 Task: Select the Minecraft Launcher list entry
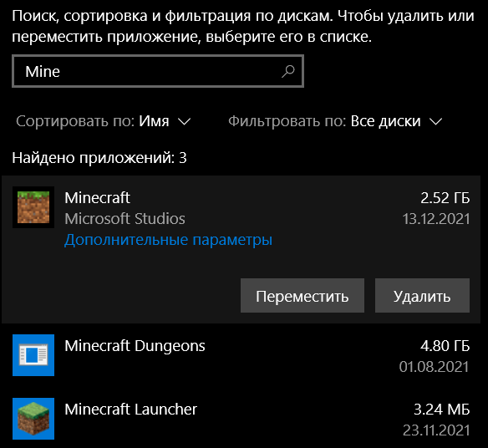[x=241, y=419]
